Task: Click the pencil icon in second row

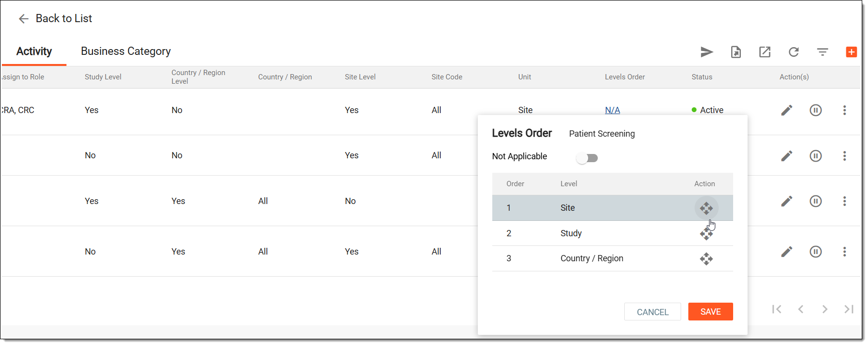Action: 787,156
